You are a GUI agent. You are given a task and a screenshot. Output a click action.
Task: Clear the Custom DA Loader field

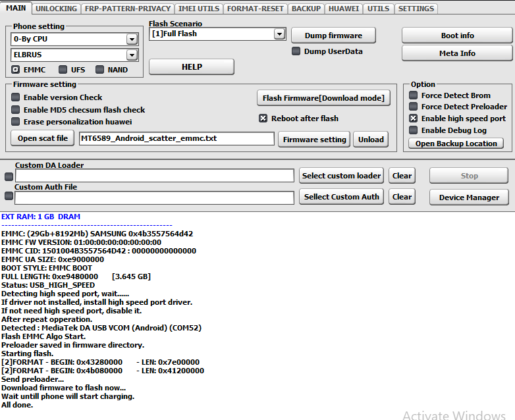(402, 176)
